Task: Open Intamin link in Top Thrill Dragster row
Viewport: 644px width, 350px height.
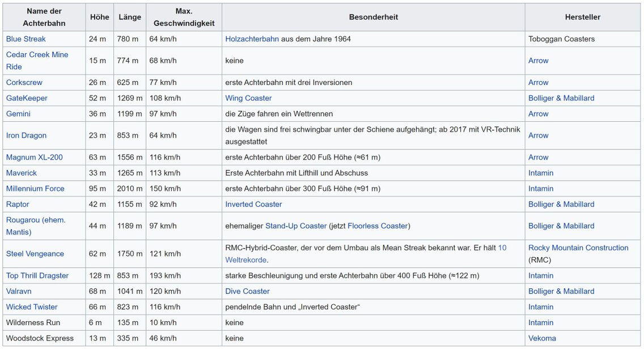Action: pyautogui.click(x=541, y=275)
